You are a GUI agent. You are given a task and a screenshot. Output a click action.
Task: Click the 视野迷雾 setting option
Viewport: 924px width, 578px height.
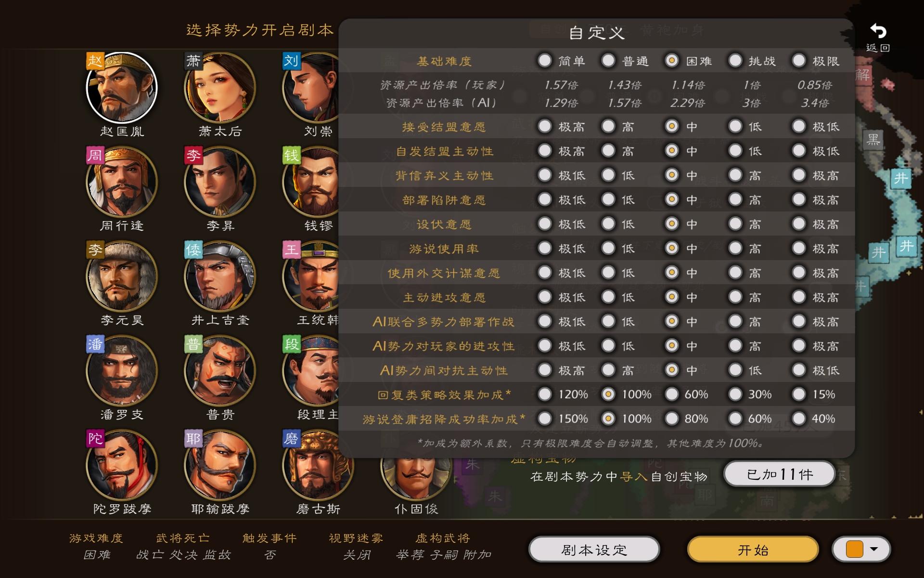[x=356, y=546]
